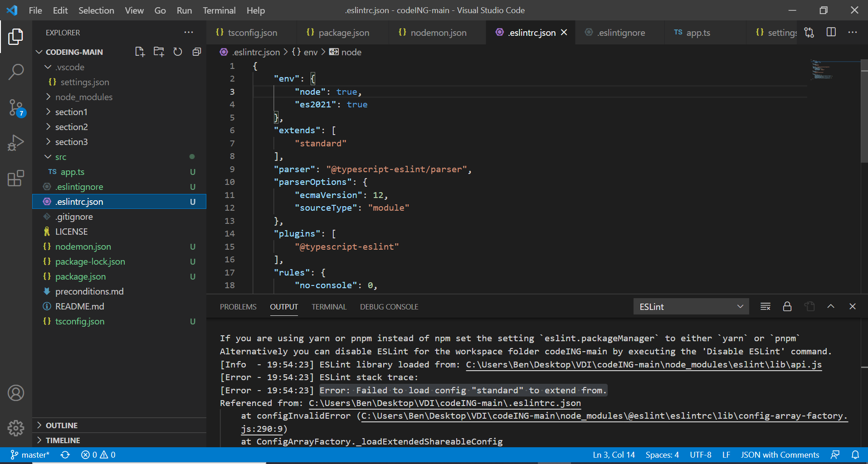This screenshot has height=464, width=868.
Task: Show the TERMINAL panel tab
Action: 329,307
